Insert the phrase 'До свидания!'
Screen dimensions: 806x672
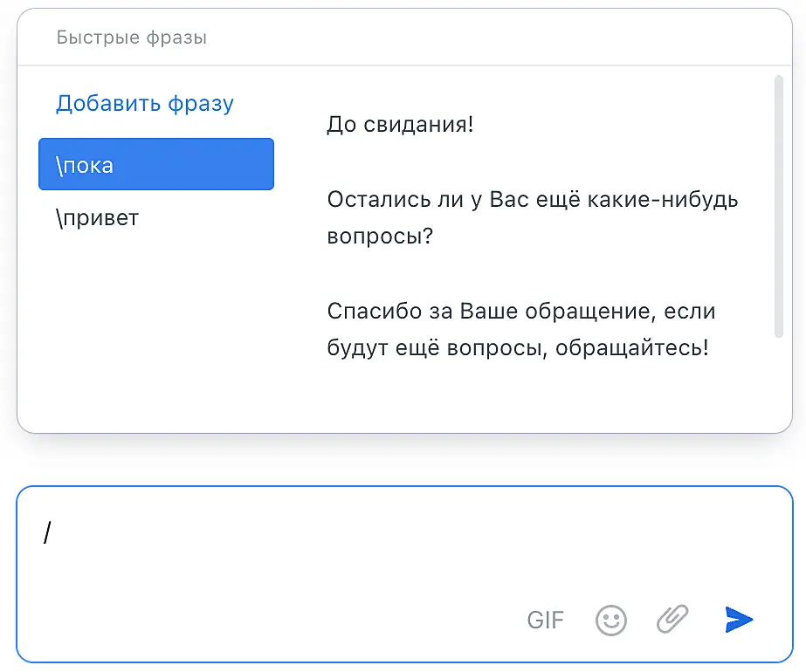coord(400,124)
